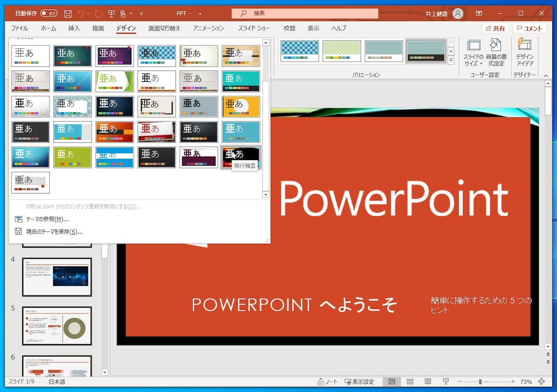Toggle the Notes (ノート) pane
This screenshot has width=557, height=392.
[327, 382]
